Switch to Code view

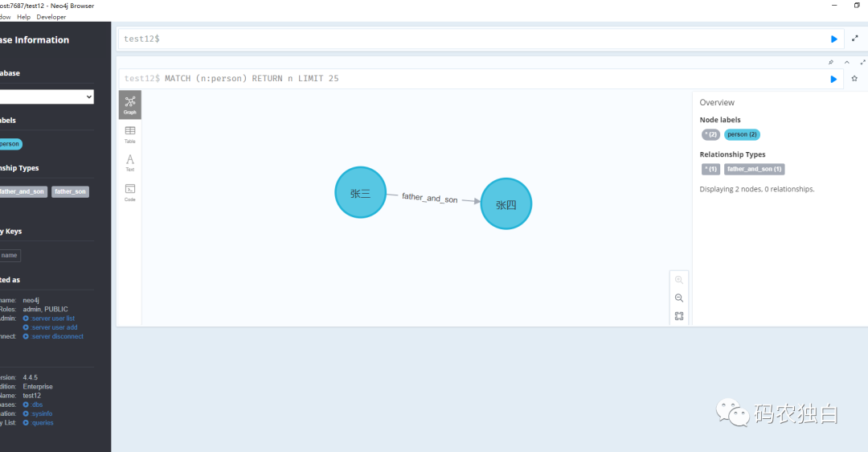130,192
